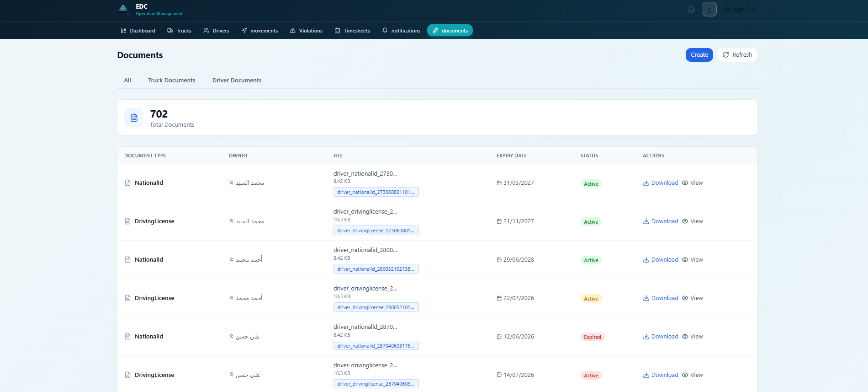The width and height of the screenshot is (868, 392).
Task: Click the FILE column header
Action: coord(338,156)
